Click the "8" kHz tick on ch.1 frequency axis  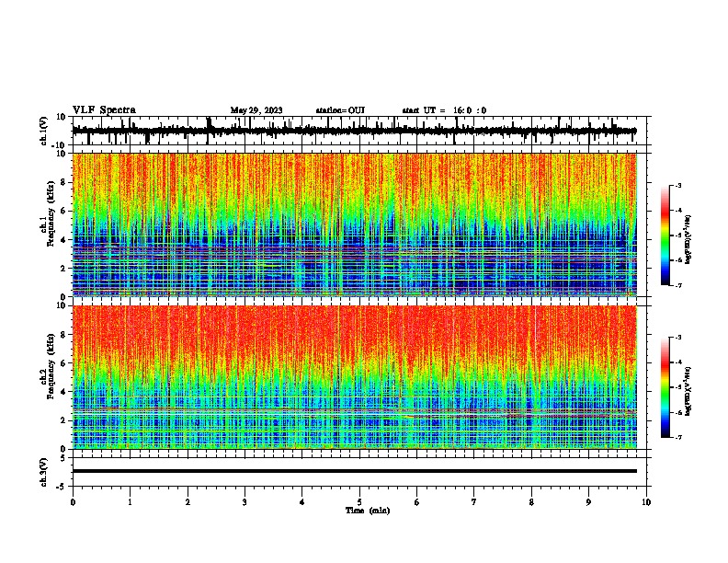point(63,182)
